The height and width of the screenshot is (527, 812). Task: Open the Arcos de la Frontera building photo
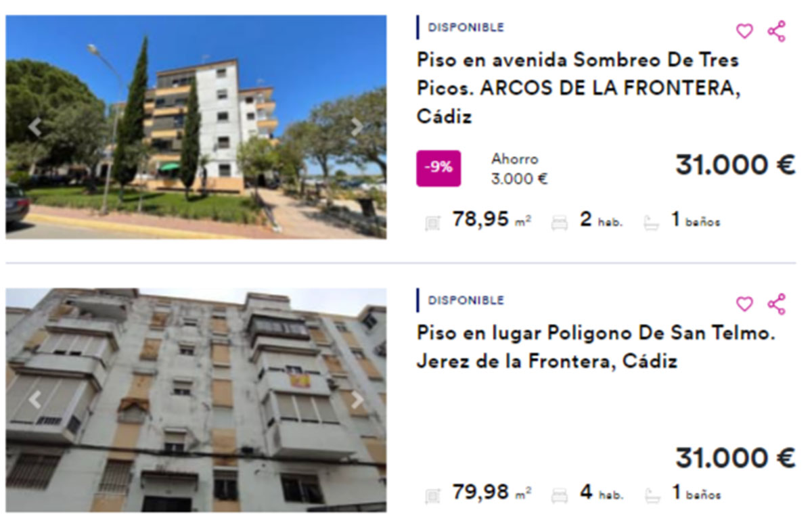(196, 127)
